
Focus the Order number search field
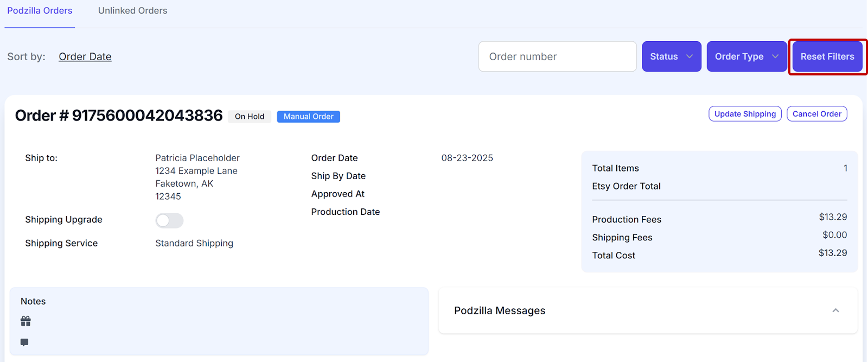[557, 56]
